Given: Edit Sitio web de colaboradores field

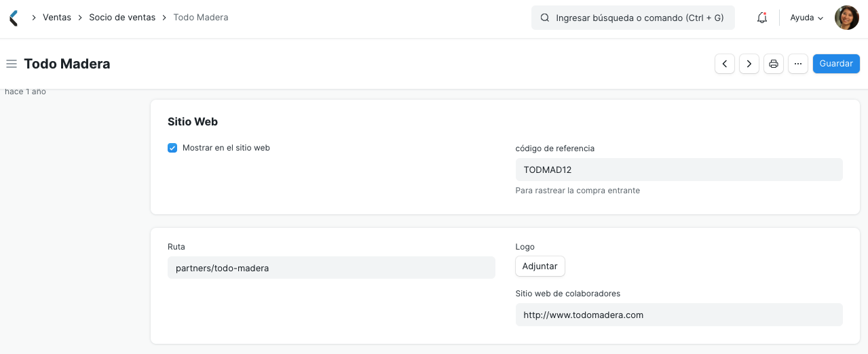Looking at the screenshot, I should tap(679, 315).
